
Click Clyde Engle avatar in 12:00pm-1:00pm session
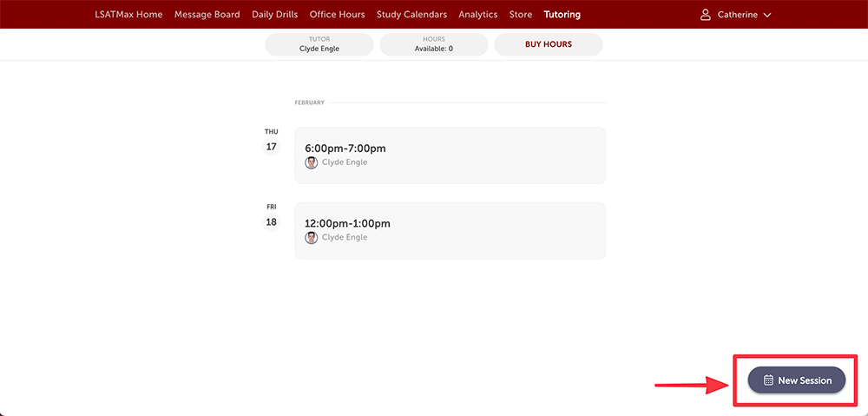(311, 238)
